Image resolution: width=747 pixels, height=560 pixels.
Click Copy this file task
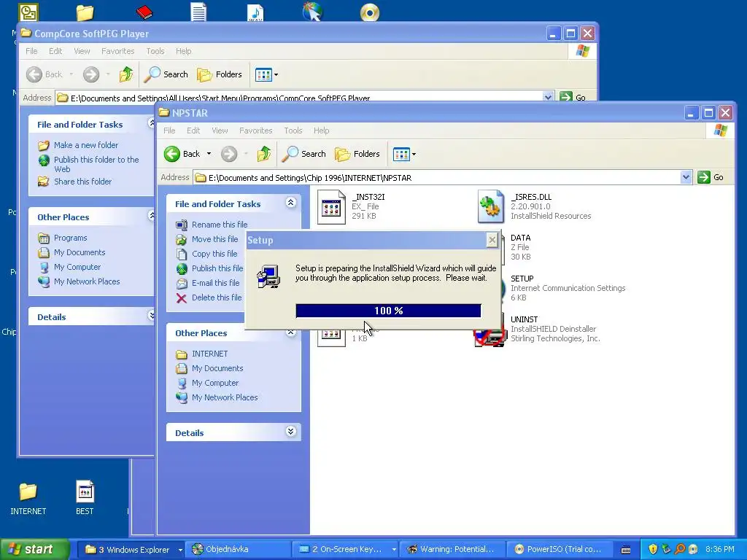coord(214,254)
